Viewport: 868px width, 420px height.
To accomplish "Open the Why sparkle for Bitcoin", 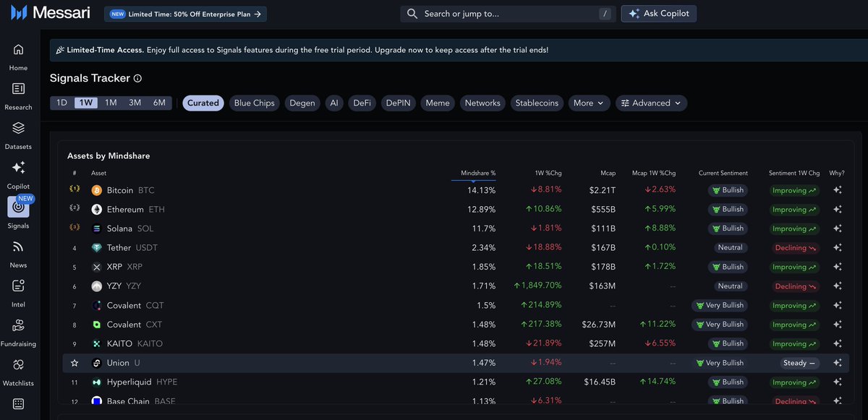I will [x=837, y=190].
